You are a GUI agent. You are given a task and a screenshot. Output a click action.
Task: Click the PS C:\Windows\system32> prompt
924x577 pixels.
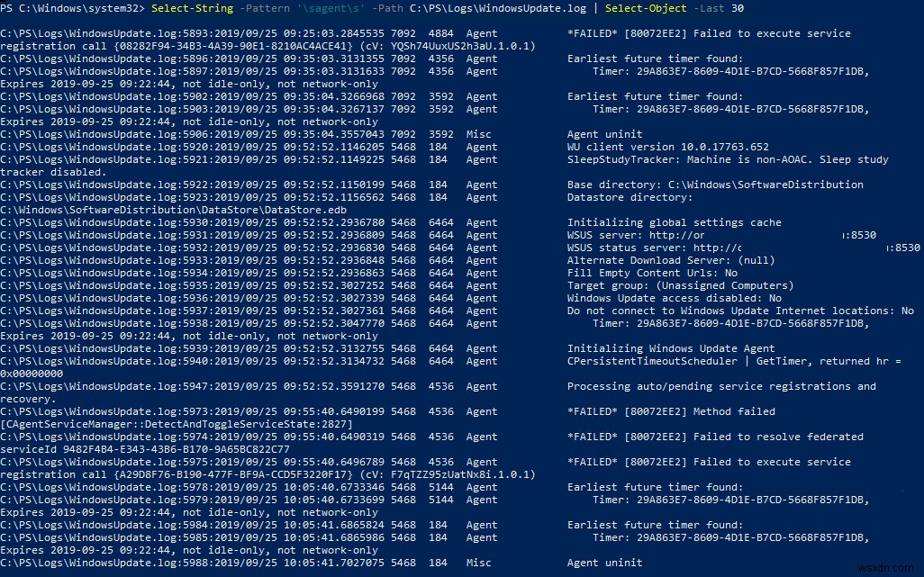pyautogui.click(x=72, y=8)
